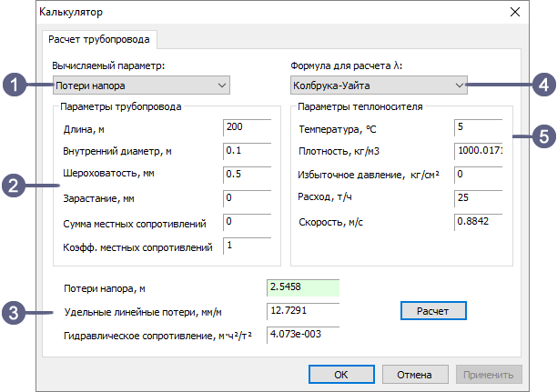Click the Сумма местных сопротивлений field

[x=246, y=221]
